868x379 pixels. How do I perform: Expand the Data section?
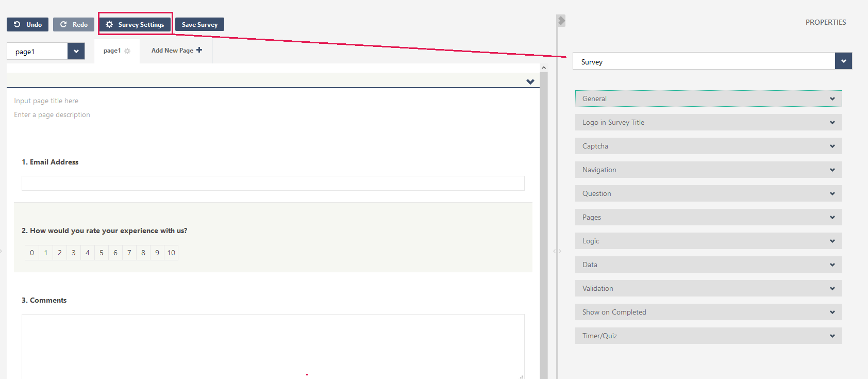pyautogui.click(x=709, y=265)
